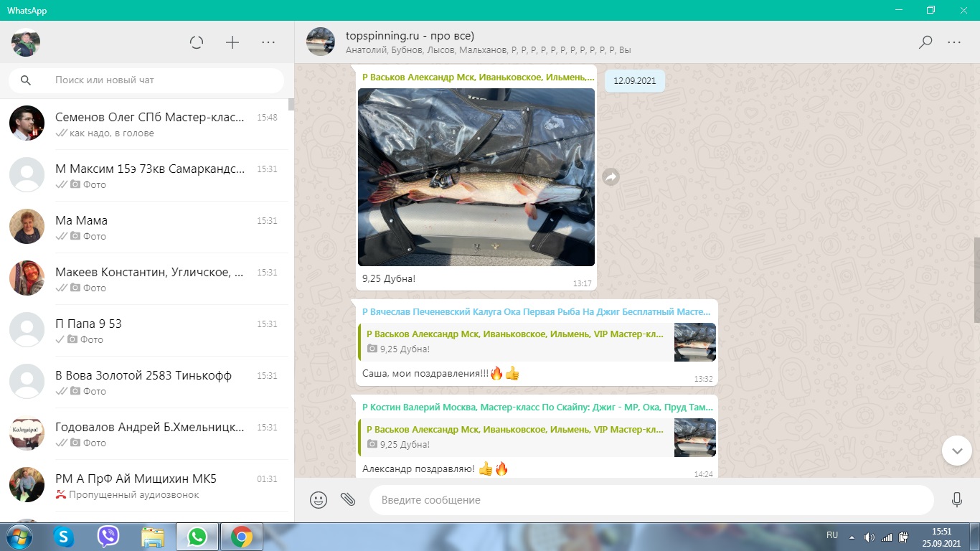
Task: Attach a file with paperclip icon
Action: pos(348,499)
